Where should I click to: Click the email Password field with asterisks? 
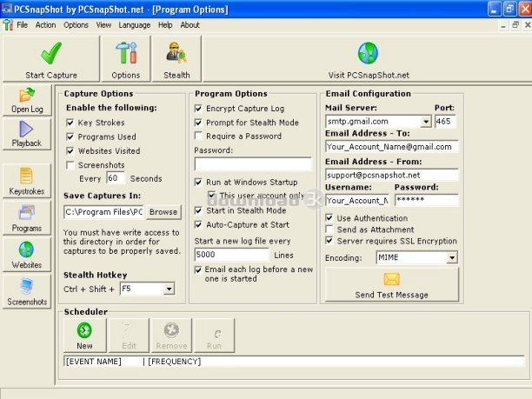pyautogui.click(x=427, y=200)
